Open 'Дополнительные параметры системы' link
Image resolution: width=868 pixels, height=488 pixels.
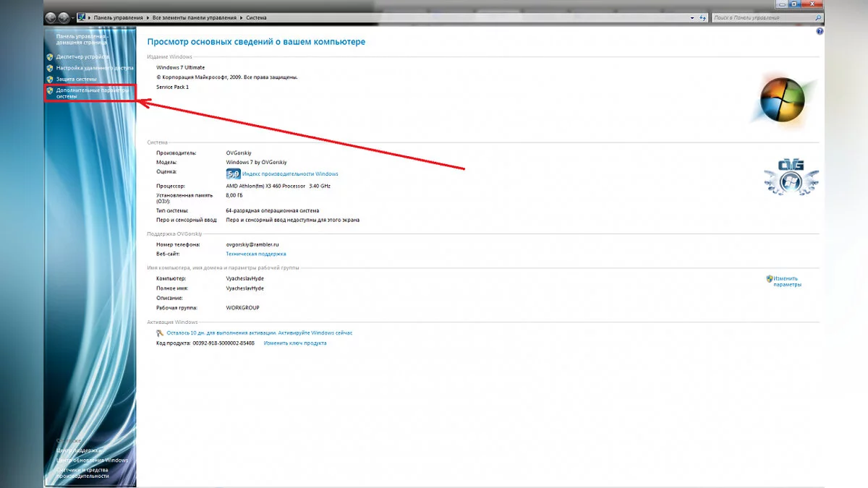pos(93,93)
